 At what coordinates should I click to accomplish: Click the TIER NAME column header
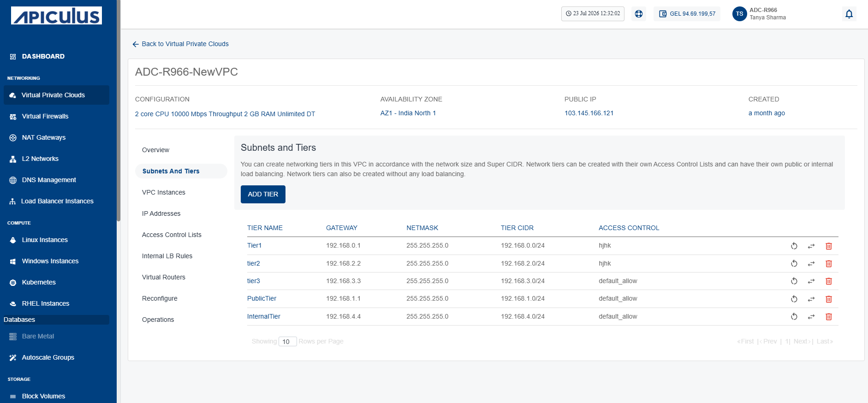[x=265, y=228]
